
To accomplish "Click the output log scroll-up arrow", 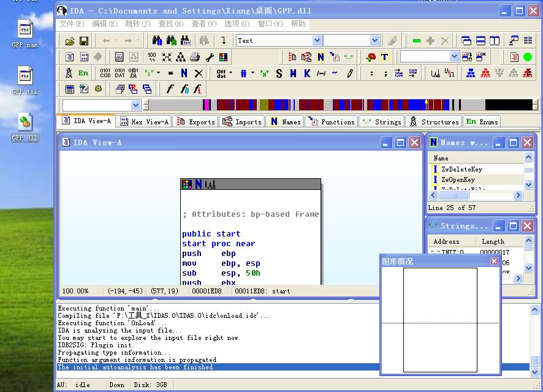I will [x=534, y=309].
